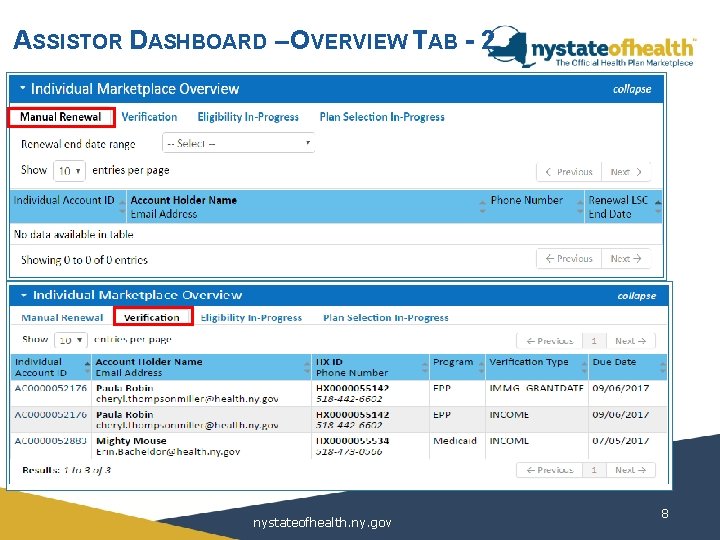The image size is (720, 540).
Task: Toggle the upper panel's header disclosure triangle
Action: point(22,88)
